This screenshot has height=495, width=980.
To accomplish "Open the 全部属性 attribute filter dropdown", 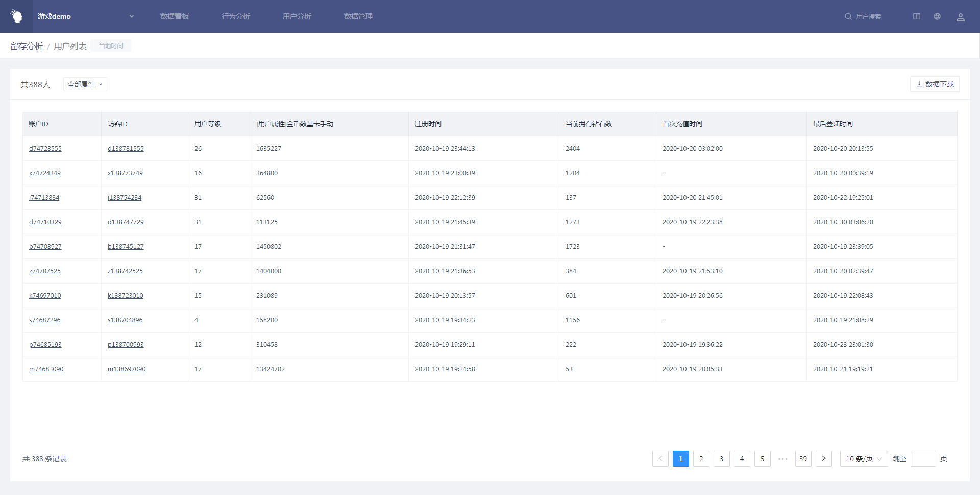I will coord(85,84).
